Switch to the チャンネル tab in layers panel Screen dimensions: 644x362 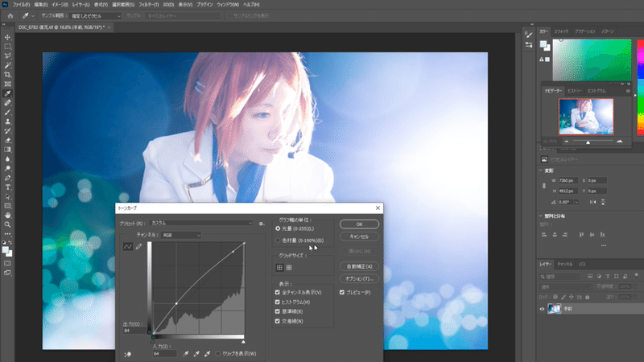565,265
